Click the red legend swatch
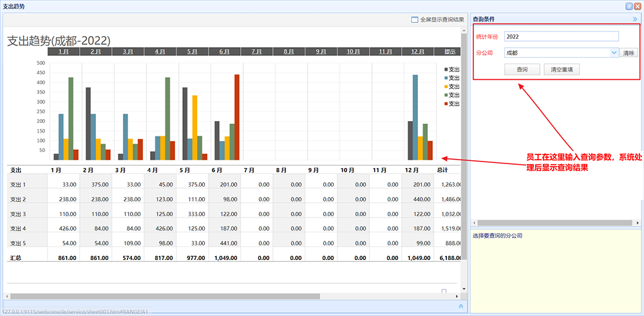 pos(446,104)
